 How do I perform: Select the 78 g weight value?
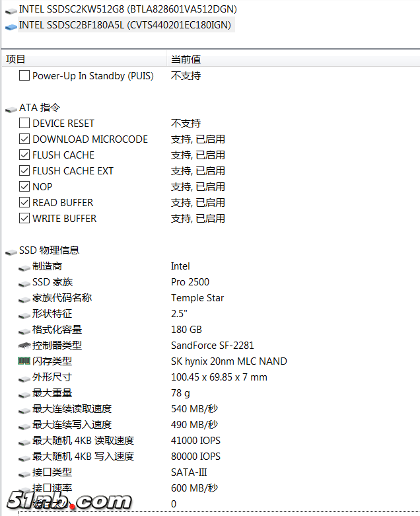[180, 393]
